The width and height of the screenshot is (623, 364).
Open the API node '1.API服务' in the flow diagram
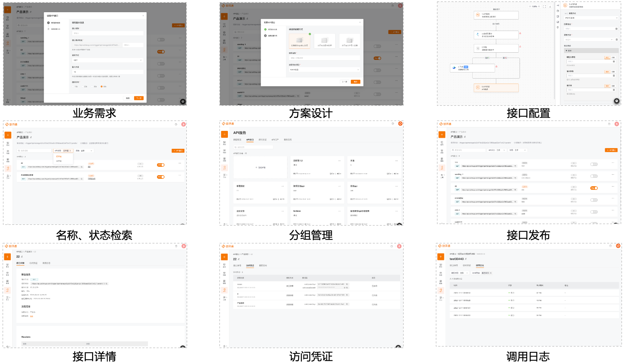[496, 15]
